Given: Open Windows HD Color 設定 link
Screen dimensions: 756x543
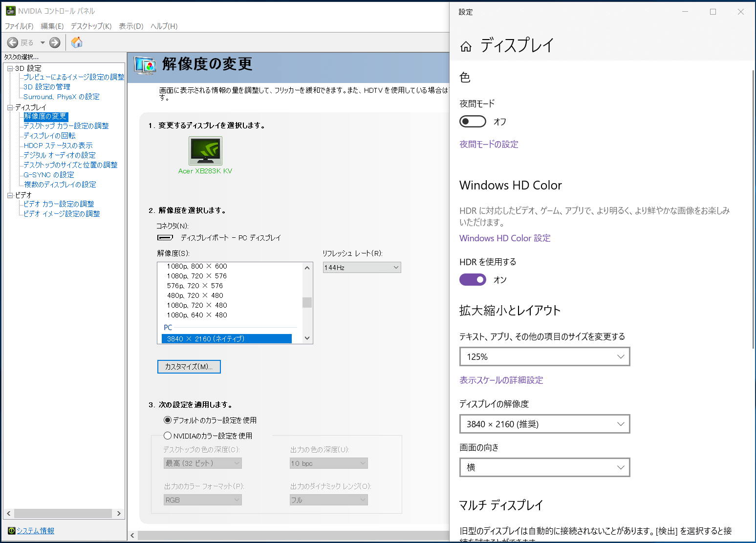Looking at the screenshot, I should 505,238.
